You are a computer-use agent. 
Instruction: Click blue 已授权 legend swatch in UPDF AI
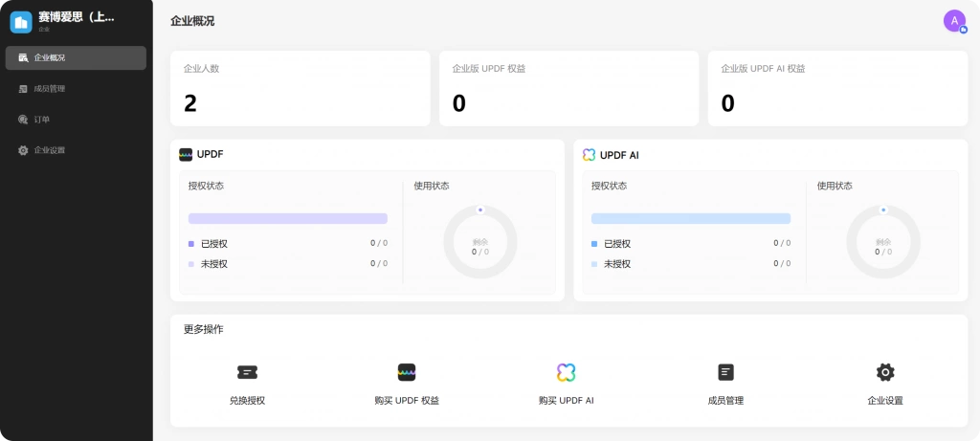(594, 244)
